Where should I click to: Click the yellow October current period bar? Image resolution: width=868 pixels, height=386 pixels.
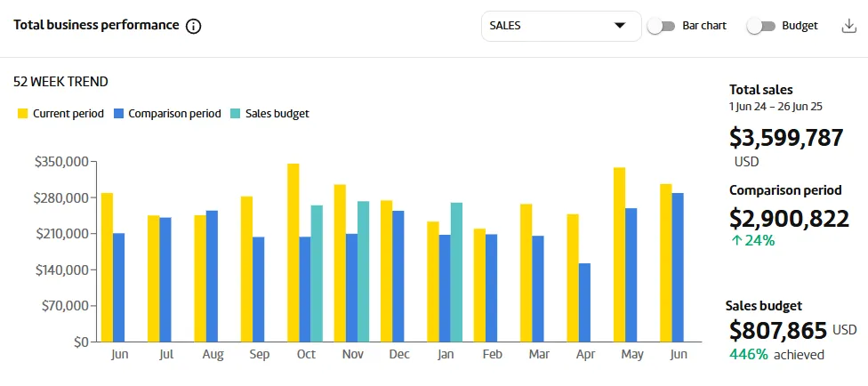tap(293, 253)
